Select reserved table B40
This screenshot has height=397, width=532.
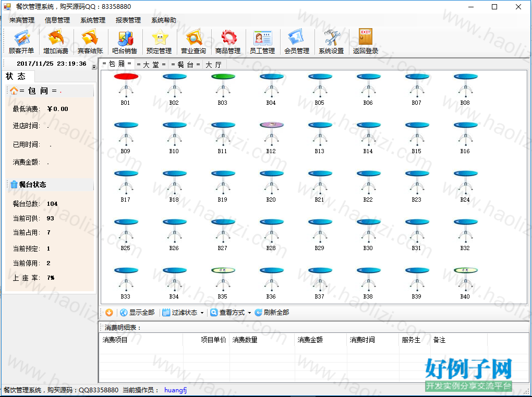465,283
